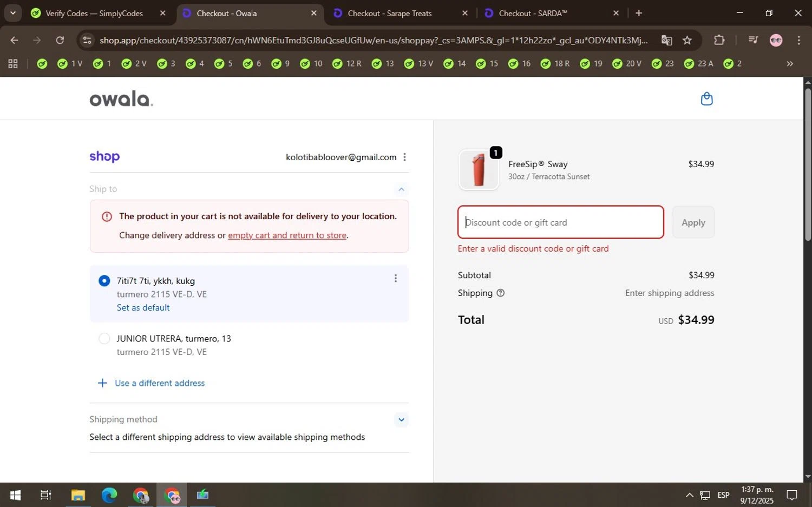
Task: Collapse the Ship to section chevron
Action: 401,189
